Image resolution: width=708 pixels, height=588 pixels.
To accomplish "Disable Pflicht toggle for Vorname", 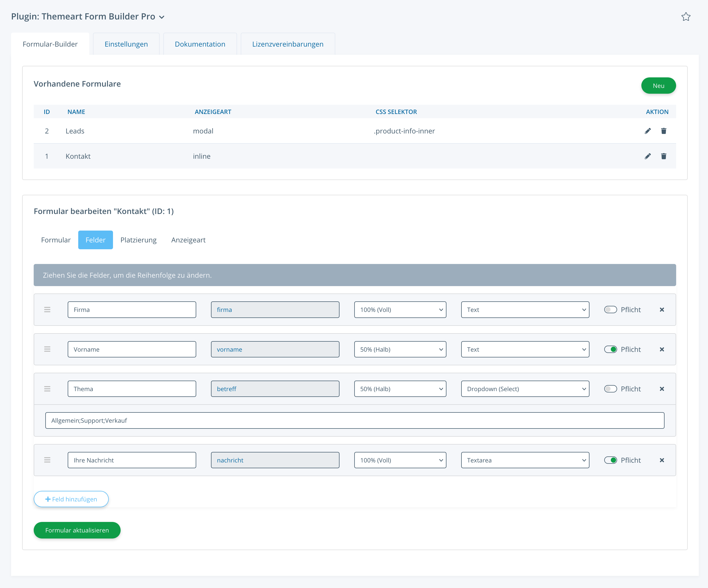I will (x=610, y=350).
